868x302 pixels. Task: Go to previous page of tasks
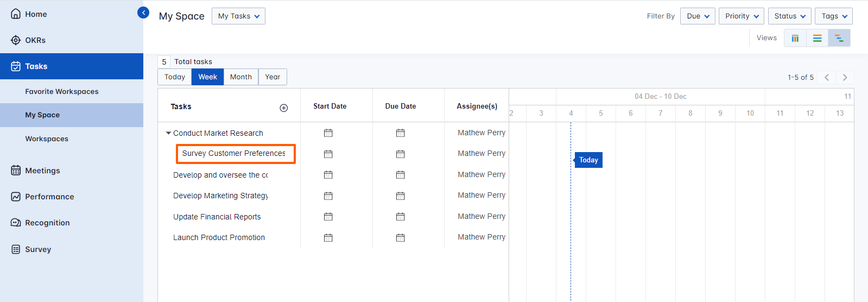827,77
